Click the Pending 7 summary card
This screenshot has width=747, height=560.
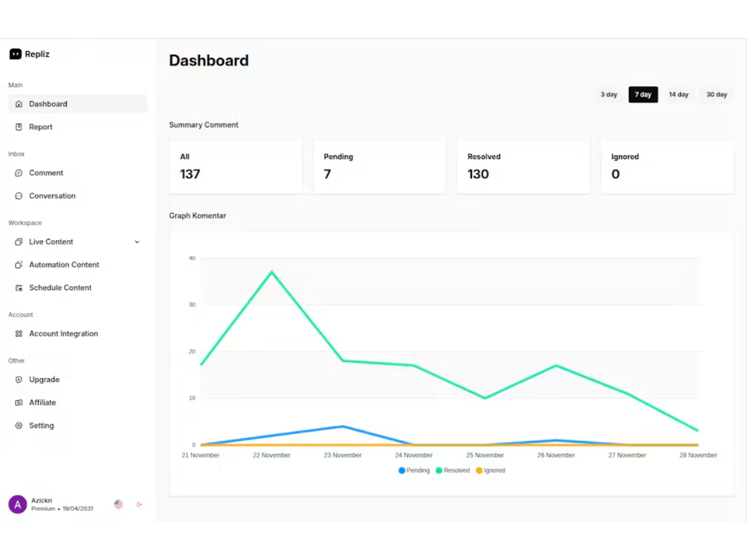[380, 167]
